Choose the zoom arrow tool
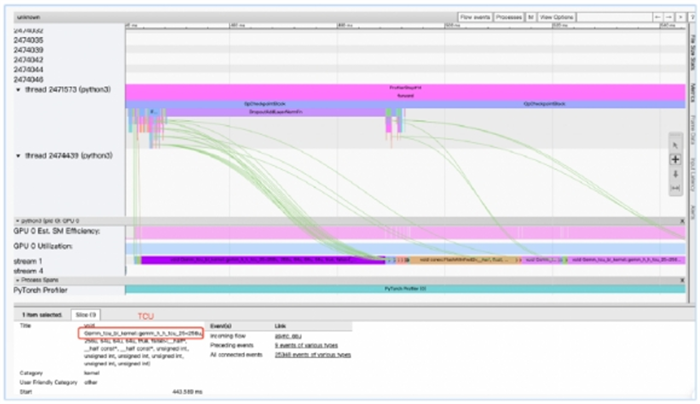700x404 pixels. pyautogui.click(x=675, y=174)
